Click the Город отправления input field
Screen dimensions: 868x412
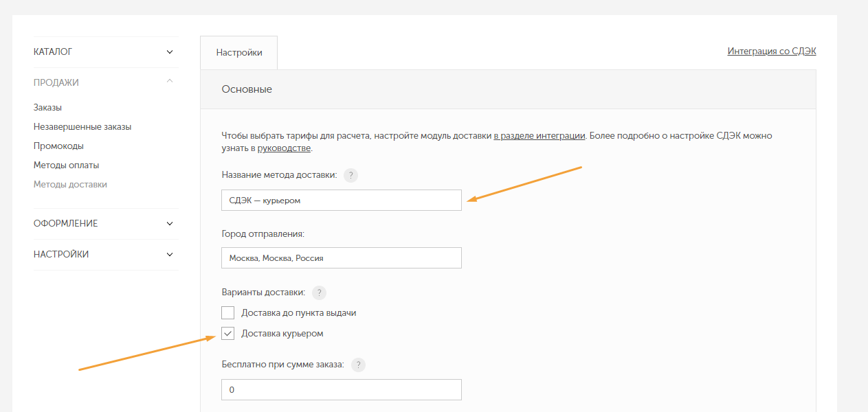click(x=342, y=258)
